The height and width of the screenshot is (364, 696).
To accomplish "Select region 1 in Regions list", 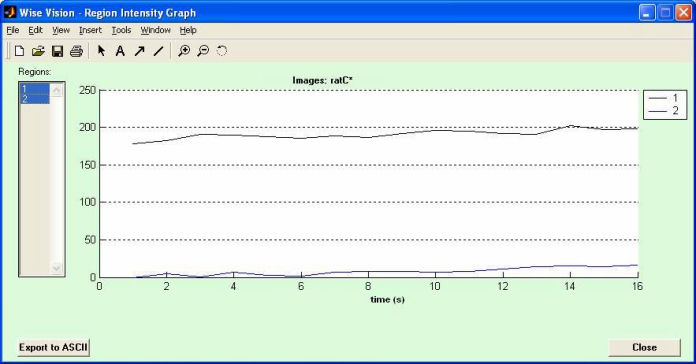I will coord(35,89).
